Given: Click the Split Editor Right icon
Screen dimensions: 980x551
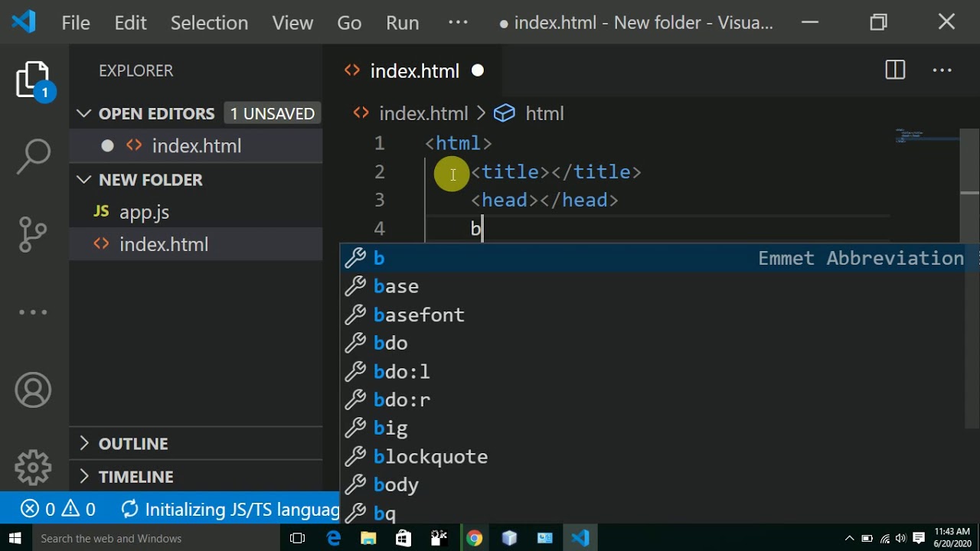Looking at the screenshot, I should [x=895, y=70].
